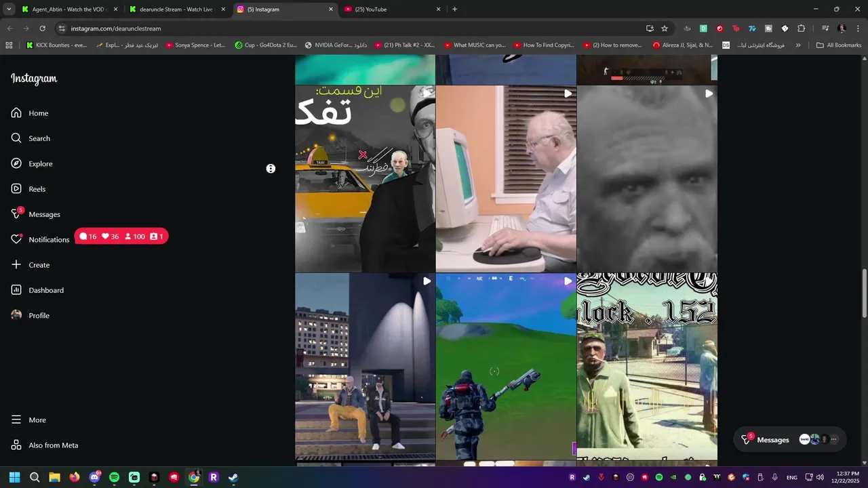Viewport: 868px width, 488px height.
Task: Go back in browser history
Action: [9, 28]
